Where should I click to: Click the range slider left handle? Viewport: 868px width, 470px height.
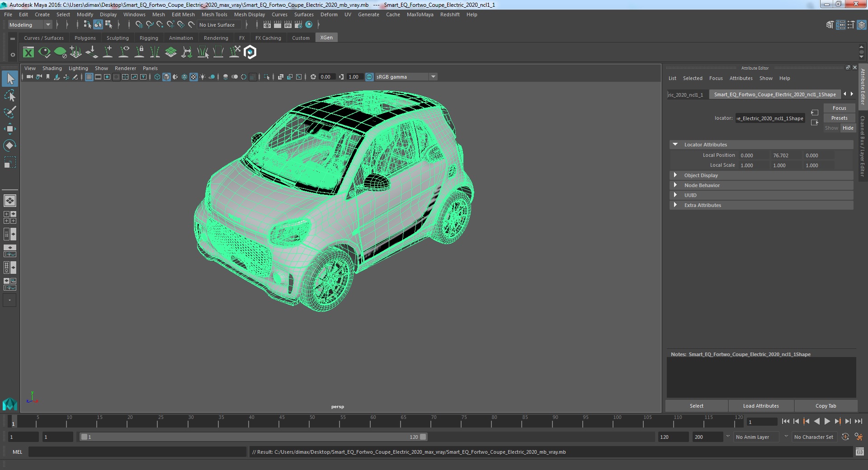coord(84,437)
